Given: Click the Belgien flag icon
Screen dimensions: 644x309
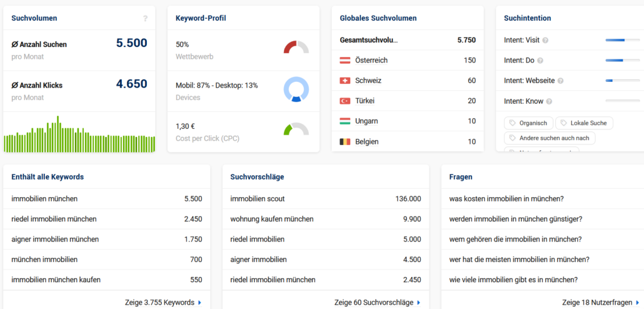Looking at the screenshot, I should tap(345, 142).
